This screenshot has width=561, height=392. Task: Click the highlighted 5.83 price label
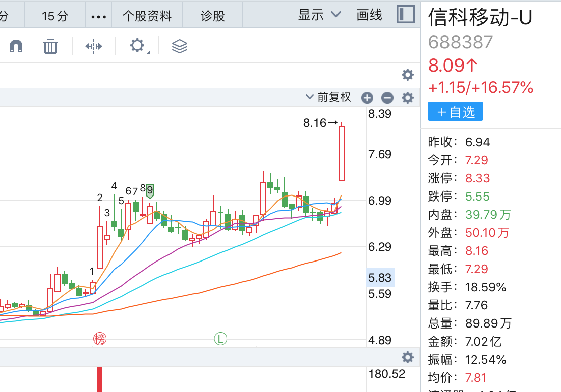coord(380,277)
